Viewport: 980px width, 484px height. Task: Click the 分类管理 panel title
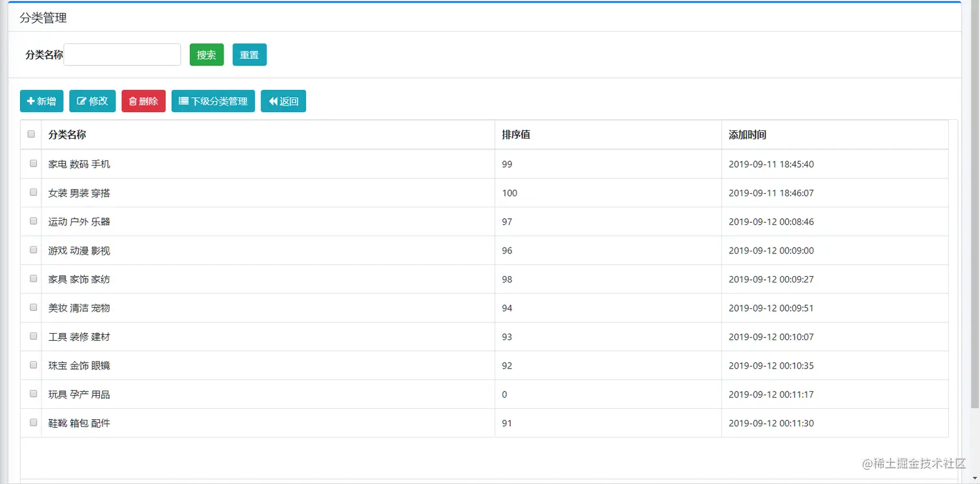coord(43,18)
